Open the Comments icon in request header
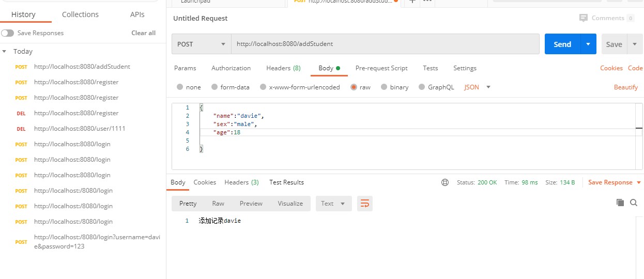The height and width of the screenshot is (279, 644). pos(584,18)
